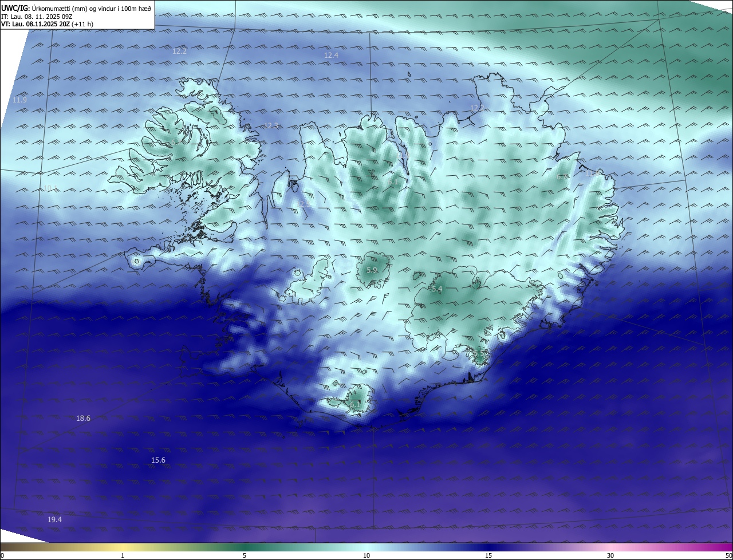
Task: Click the 12.3 value label on the map
Action: 271,126
